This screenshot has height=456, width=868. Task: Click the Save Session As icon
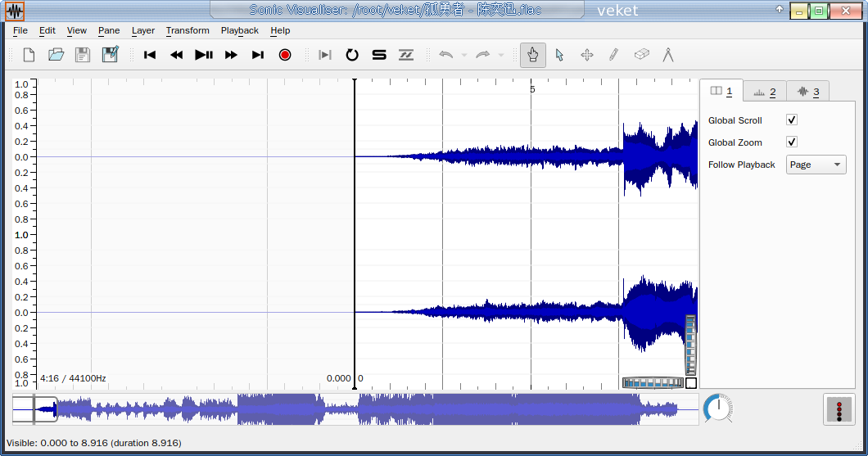pyautogui.click(x=111, y=55)
